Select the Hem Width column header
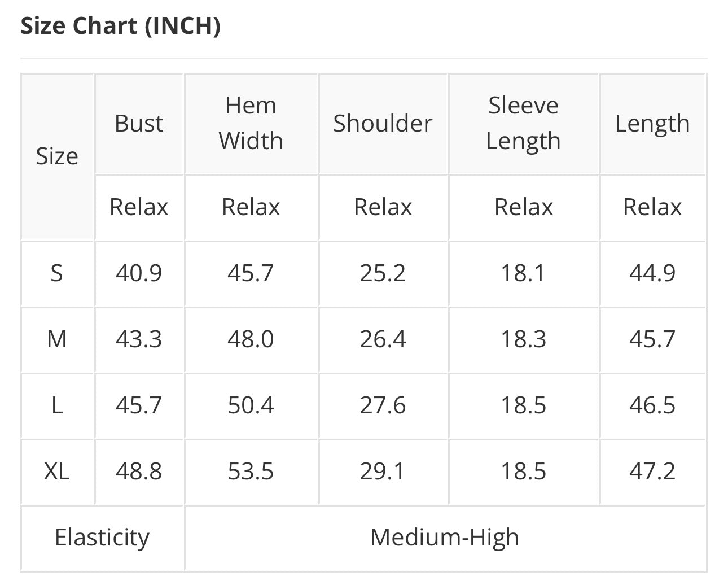The image size is (728, 585). click(251, 123)
